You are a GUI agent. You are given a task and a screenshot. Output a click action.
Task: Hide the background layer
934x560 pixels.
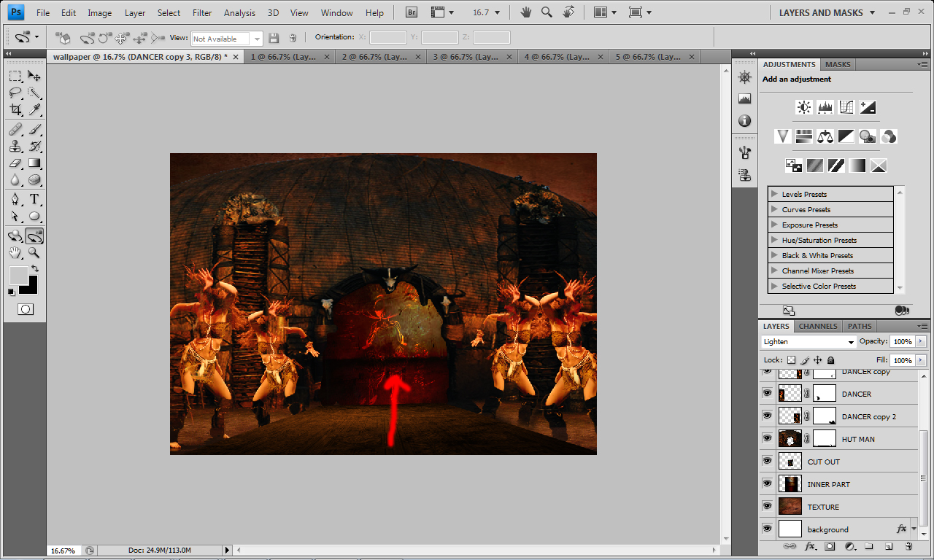767,529
